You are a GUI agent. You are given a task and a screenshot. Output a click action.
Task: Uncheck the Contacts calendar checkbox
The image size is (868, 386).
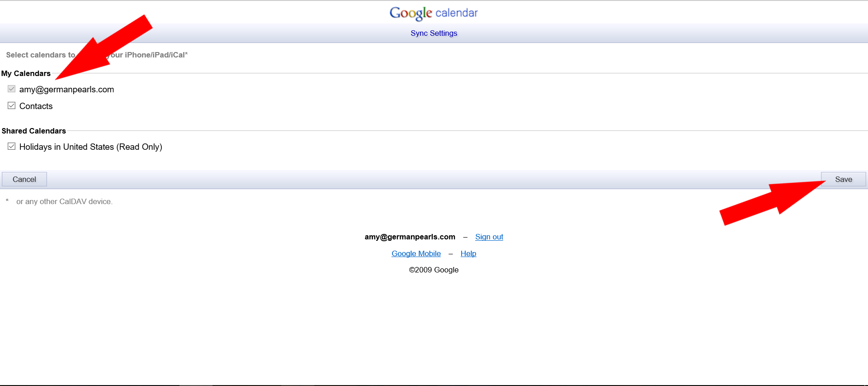pyautogui.click(x=12, y=106)
